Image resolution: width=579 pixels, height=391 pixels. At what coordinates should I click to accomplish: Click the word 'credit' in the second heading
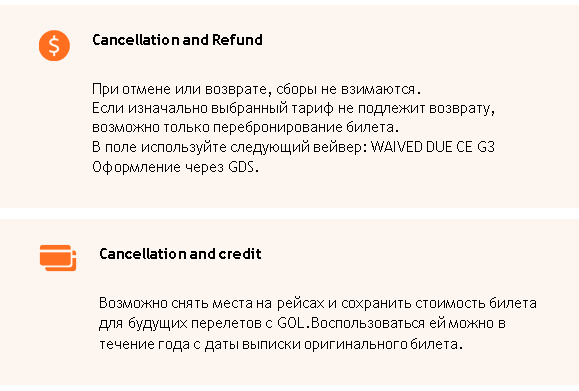pyautogui.click(x=240, y=254)
